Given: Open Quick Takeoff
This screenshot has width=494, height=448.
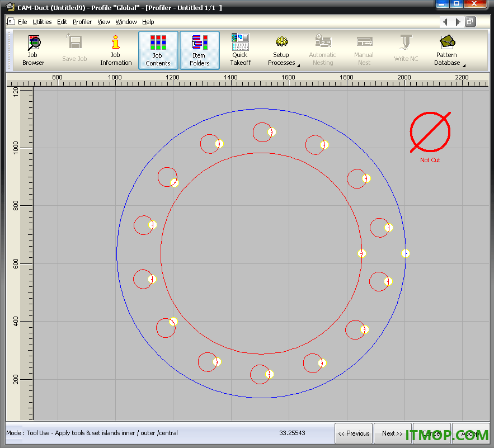Looking at the screenshot, I should click(x=241, y=50).
